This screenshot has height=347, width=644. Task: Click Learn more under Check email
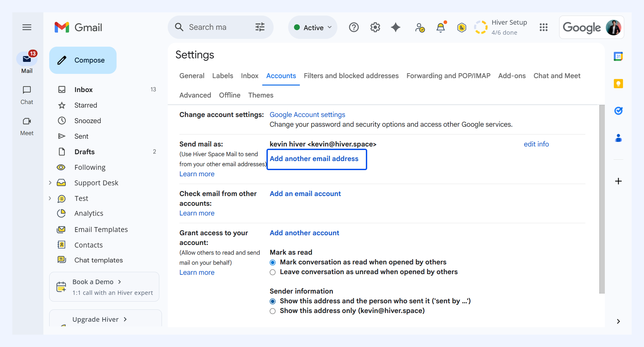tap(197, 213)
